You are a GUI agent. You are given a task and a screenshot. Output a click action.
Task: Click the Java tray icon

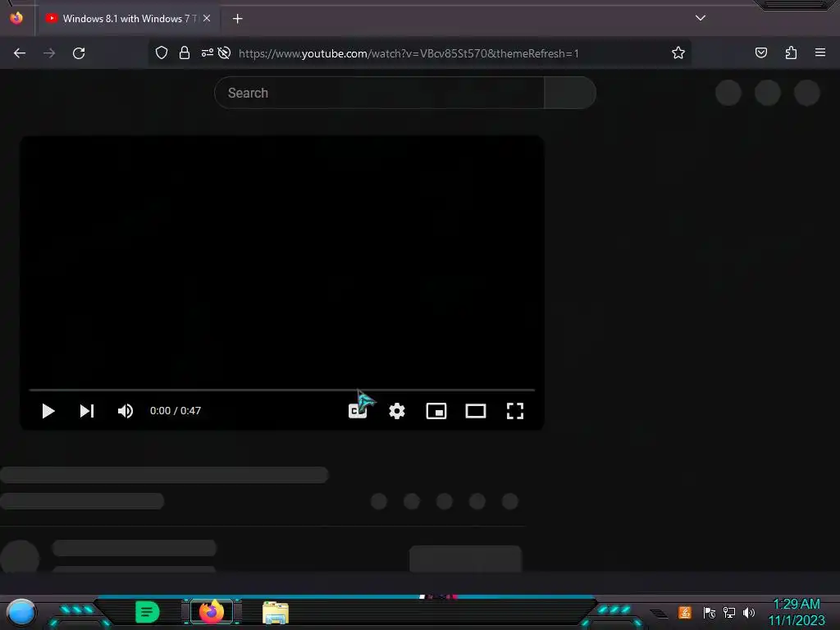(685, 612)
